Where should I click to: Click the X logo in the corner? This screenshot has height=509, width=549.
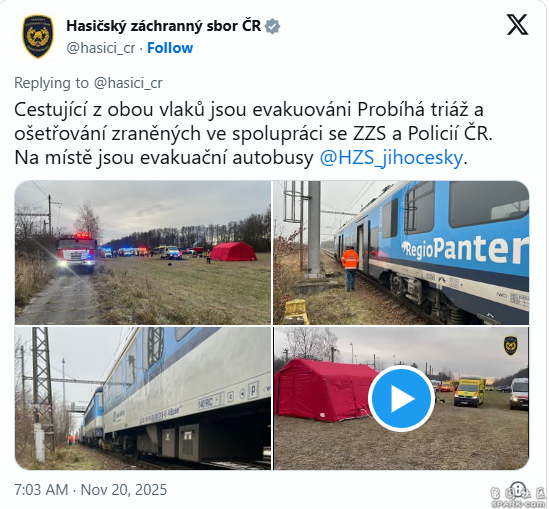[x=517, y=25]
